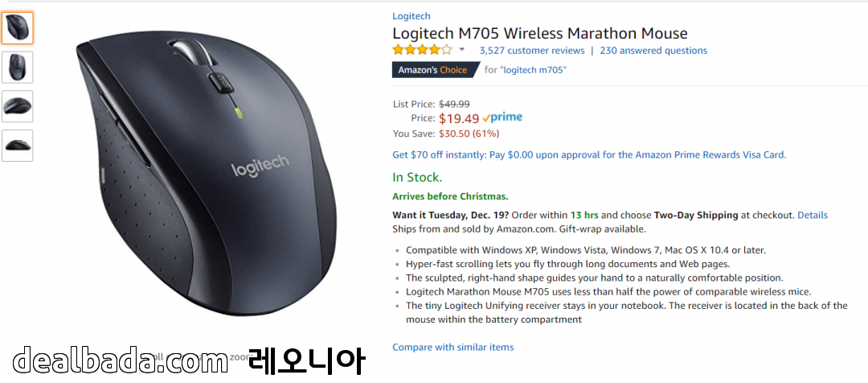Click the Logitech M705 Wireless Marathon Mouse title

(x=539, y=34)
